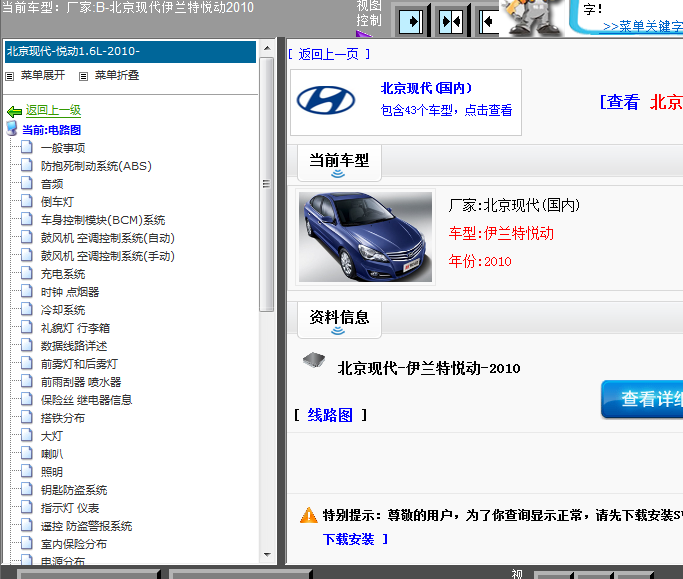This screenshot has height=579, width=683.
Task: Open 遥控 防盗警报系统 tree item
Action: click(x=86, y=526)
